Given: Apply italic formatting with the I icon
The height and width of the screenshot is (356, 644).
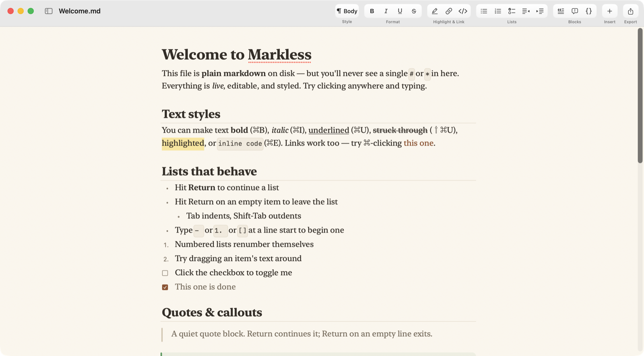Looking at the screenshot, I should [x=386, y=11].
